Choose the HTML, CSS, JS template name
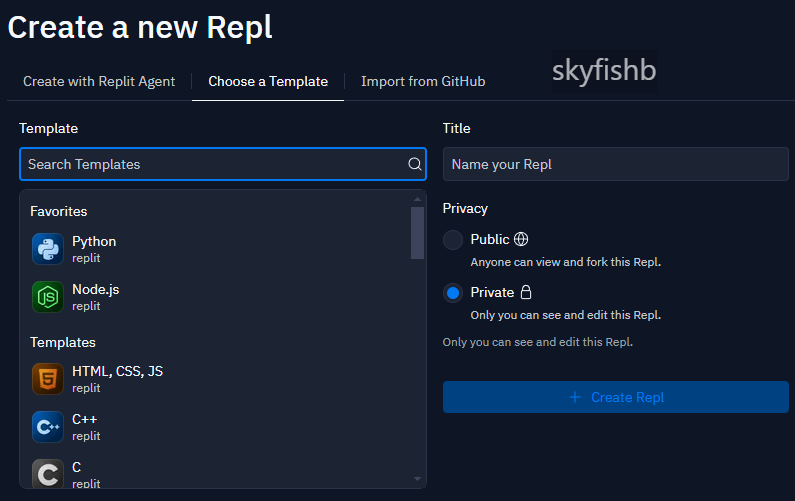Screen dimensions: 795x501 coord(118,371)
